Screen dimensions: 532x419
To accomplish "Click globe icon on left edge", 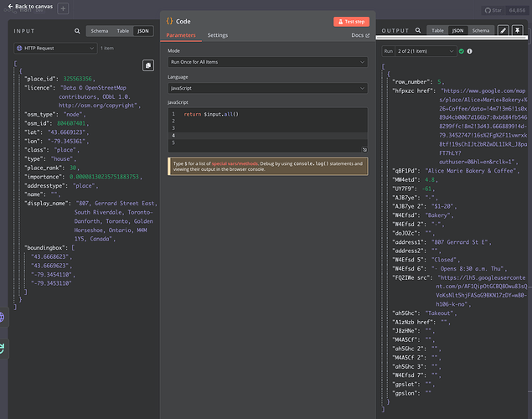I will tap(2, 318).
